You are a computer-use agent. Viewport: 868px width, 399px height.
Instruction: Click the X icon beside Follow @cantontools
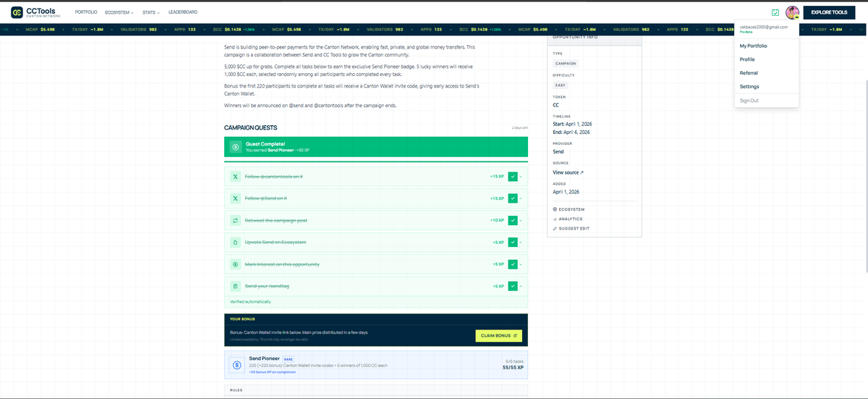[x=236, y=177]
